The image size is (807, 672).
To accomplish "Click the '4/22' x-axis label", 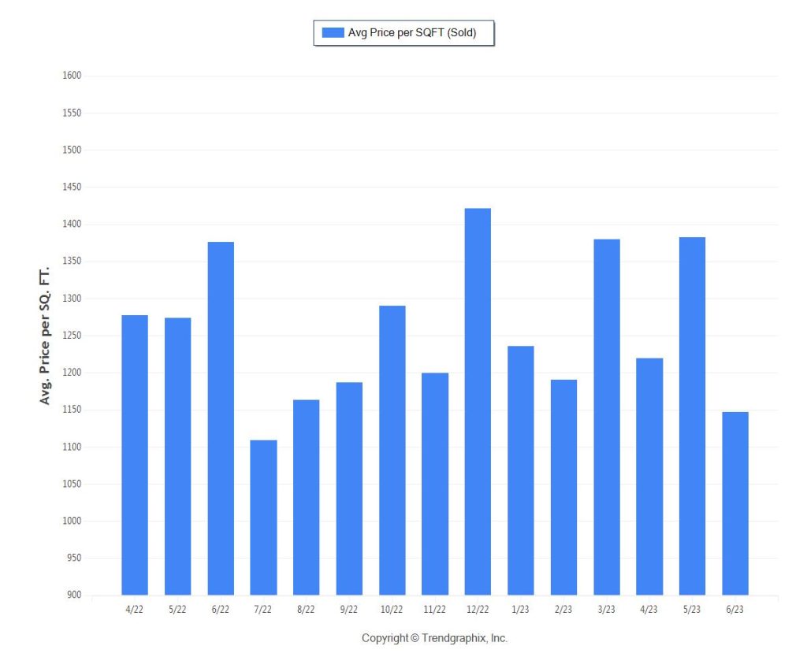I will point(134,609).
